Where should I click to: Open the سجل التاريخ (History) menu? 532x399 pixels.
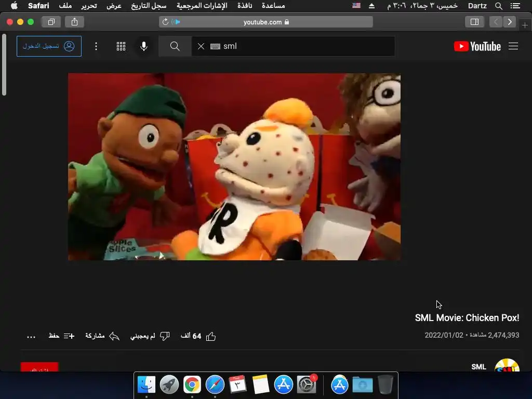(x=149, y=5)
